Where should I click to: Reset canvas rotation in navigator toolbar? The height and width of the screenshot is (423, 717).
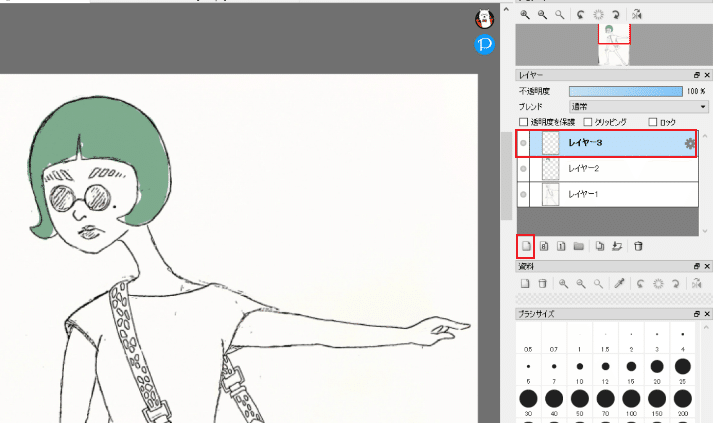tap(598, 15)
